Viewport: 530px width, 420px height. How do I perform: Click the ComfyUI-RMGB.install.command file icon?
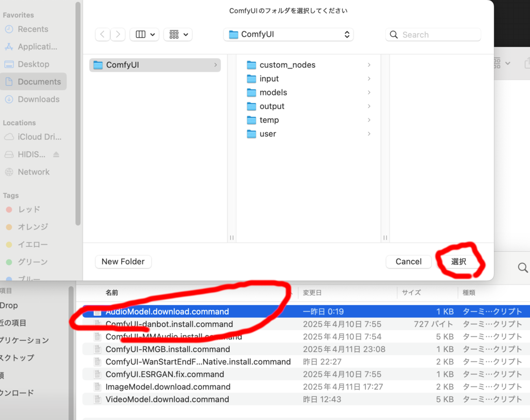97,349
